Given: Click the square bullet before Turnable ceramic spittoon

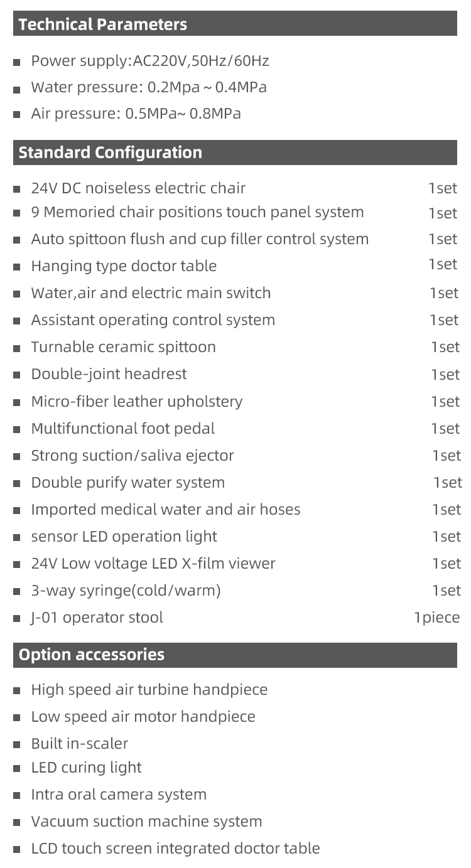Looking at the screenshot, I should tap(17, 348).
